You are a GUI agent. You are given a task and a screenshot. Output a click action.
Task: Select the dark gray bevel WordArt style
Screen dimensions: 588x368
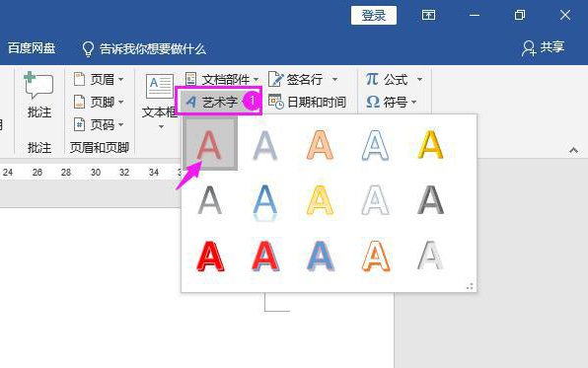click(x=430, y=200)
